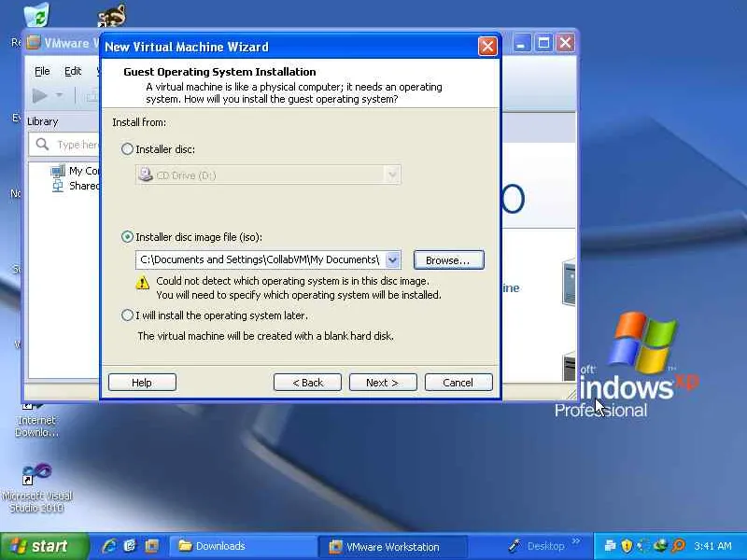Open Microsoft Visual Studio 2010 shortcut

(36, 488)
